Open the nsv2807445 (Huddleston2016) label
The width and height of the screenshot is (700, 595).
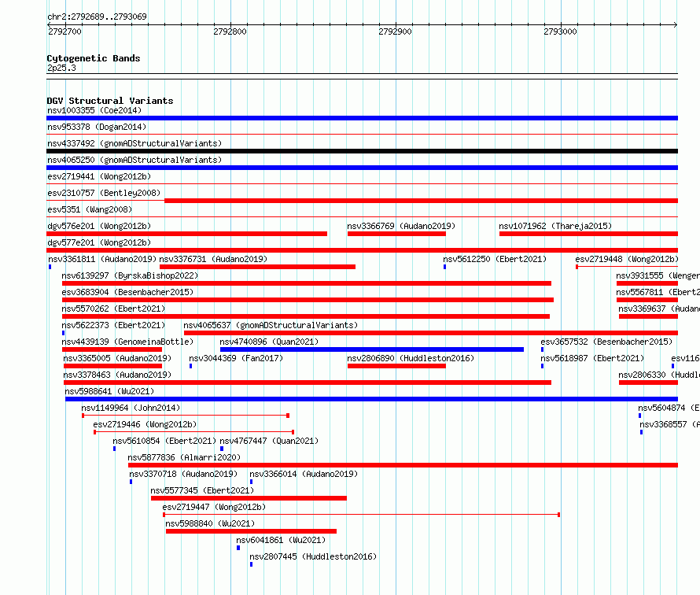coord(313,556)
